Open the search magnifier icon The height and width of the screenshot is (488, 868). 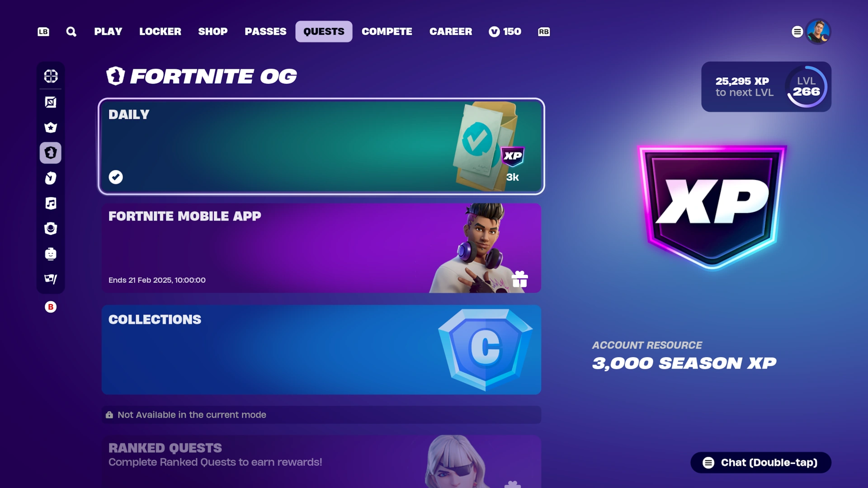point(71,32)
